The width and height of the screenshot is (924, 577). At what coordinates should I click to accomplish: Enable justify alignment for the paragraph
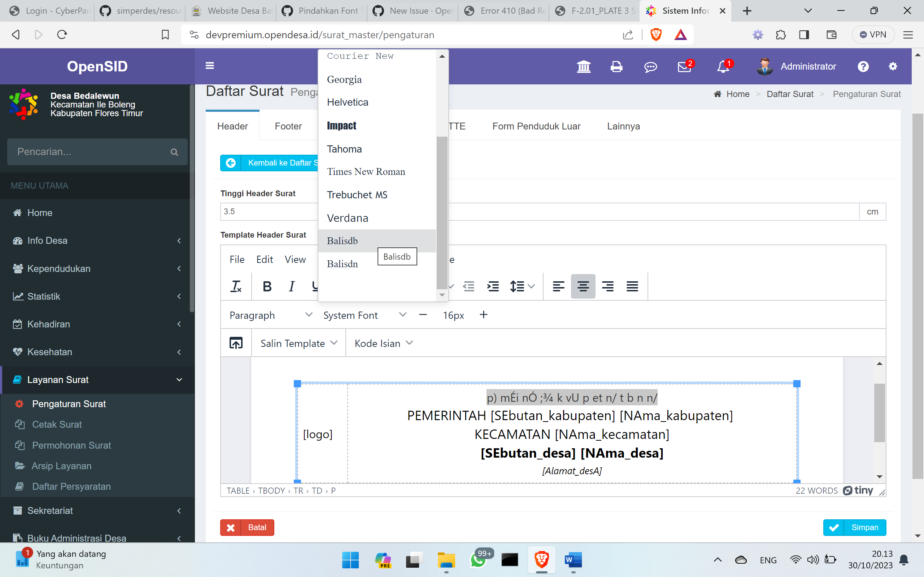pos(632,286)
